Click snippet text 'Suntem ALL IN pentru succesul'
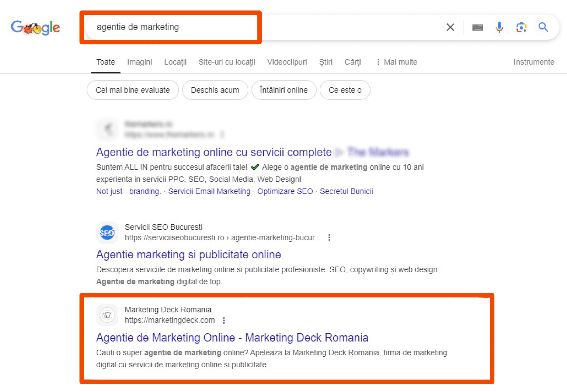This screenshot has width=567, height=392. [x=150, y=167]
